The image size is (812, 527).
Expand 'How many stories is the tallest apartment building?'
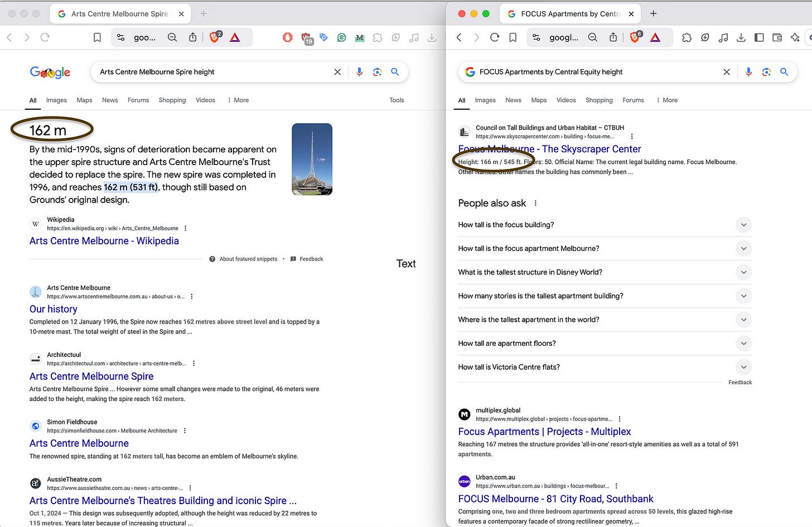[605, 296]
